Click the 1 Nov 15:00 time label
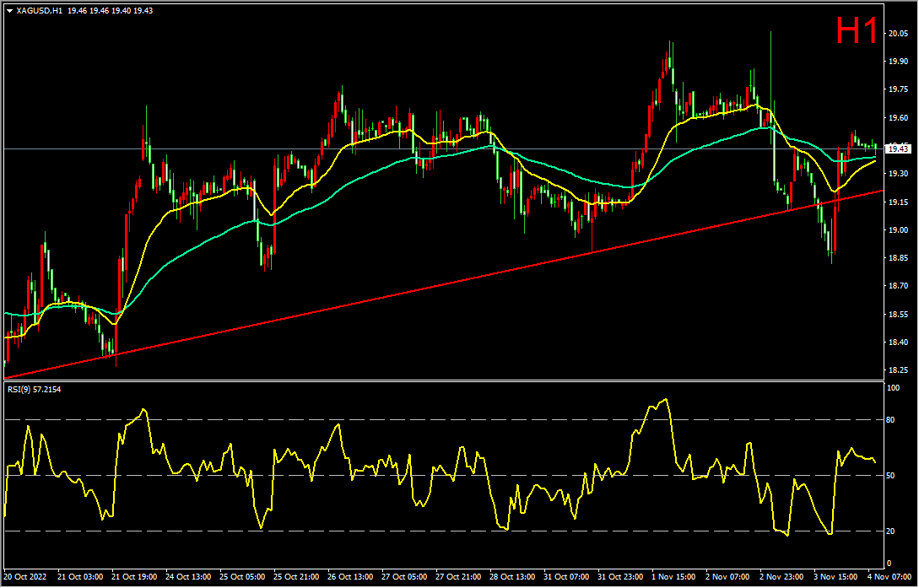Screen dimensions: 919x588 [x=674, y=577]
